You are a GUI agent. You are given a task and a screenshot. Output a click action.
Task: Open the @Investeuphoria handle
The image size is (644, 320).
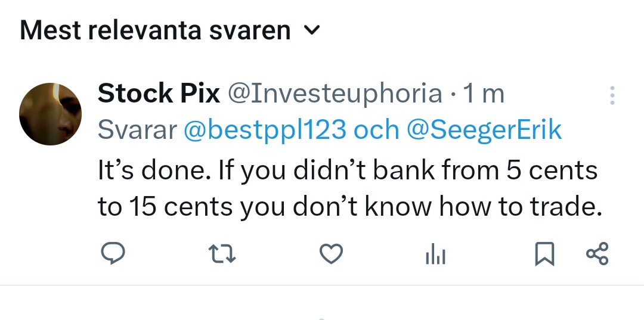click(335, 94)
